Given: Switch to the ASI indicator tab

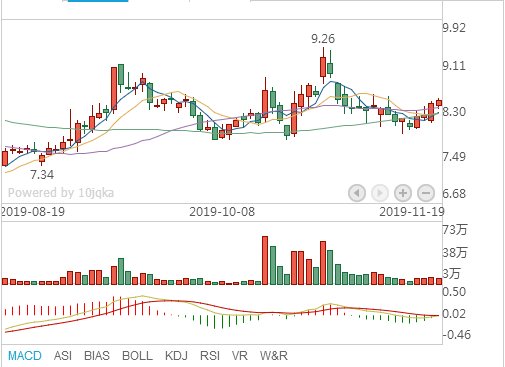Looking at the screenshot, I should (63, 355).
